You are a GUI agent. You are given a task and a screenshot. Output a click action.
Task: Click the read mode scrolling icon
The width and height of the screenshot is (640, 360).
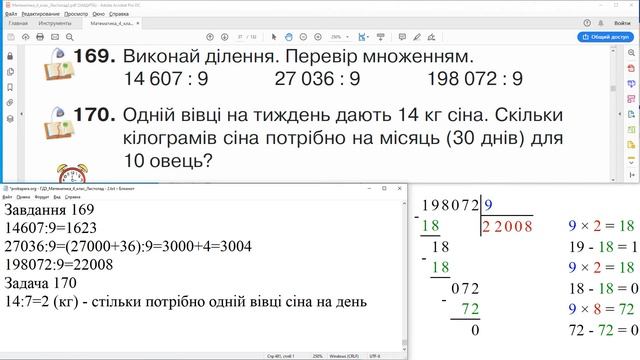(x=381, y=37)
